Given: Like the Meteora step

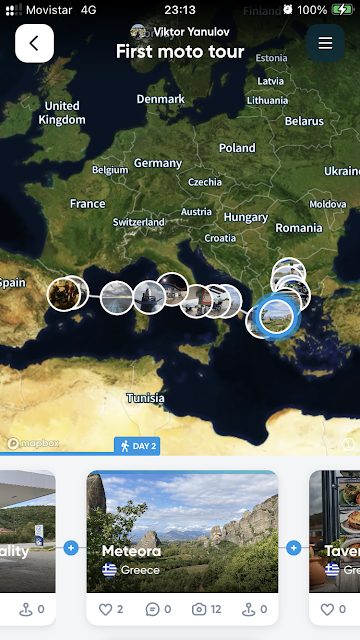Looking at the screenshot, I should (x=111, y=609).
